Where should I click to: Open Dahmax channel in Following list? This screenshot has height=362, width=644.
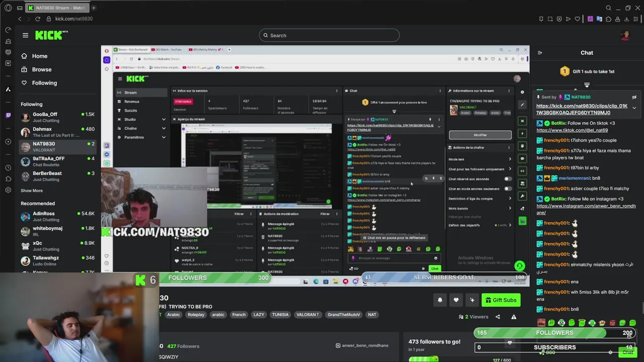pyautogui.click(x=57, y=132)
